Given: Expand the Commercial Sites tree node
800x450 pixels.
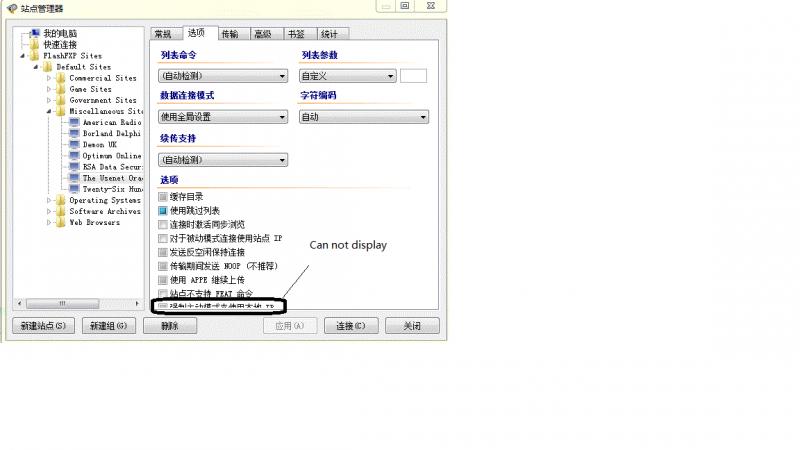Looking at the screenshot, I should click(x=48, y=78).
